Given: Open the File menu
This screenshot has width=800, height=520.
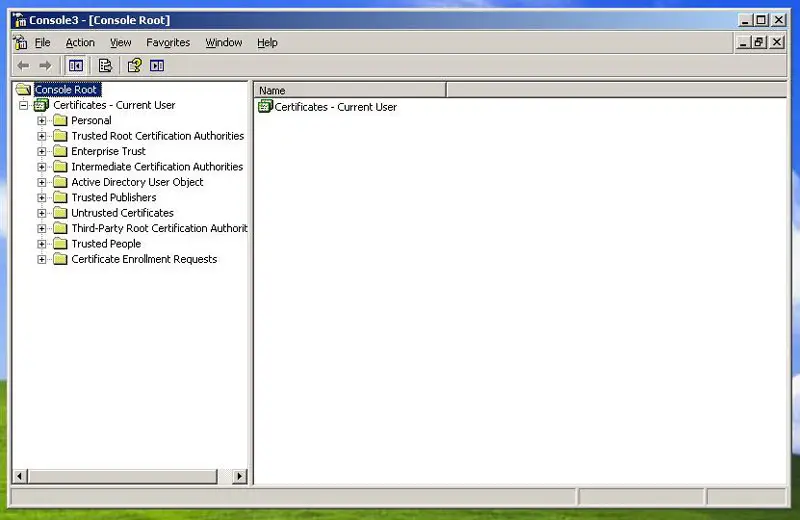Looking at the screenshot, I should [42, 42].
